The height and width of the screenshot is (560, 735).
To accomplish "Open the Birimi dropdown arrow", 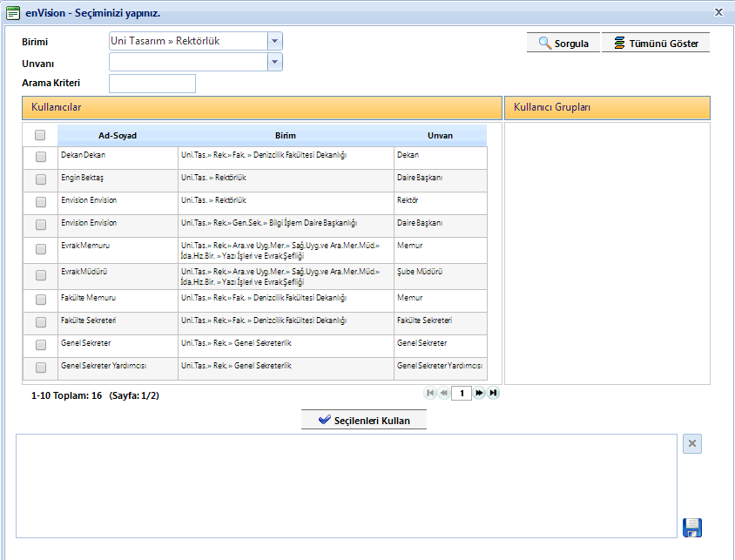I will pos(275,41).
